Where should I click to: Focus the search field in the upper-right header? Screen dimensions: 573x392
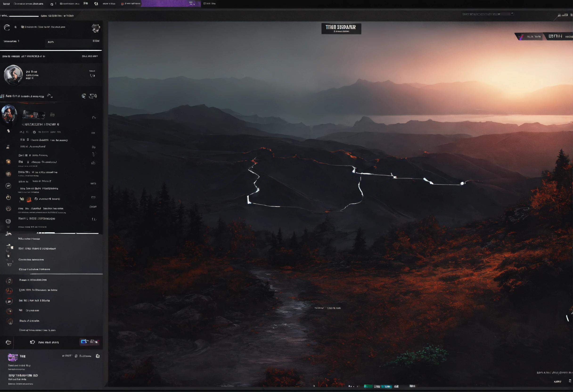point(488,14)
